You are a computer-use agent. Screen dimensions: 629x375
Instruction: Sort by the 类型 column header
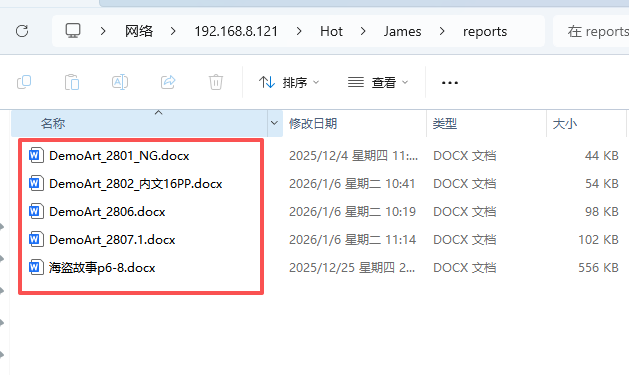coord(486,123)
